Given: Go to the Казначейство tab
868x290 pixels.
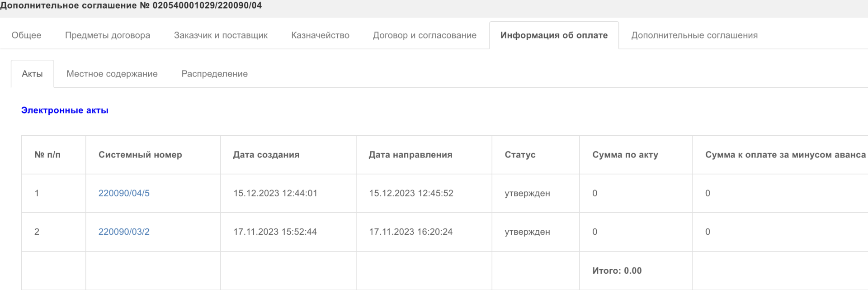Looking at the screenshot, I should [320, 35].
